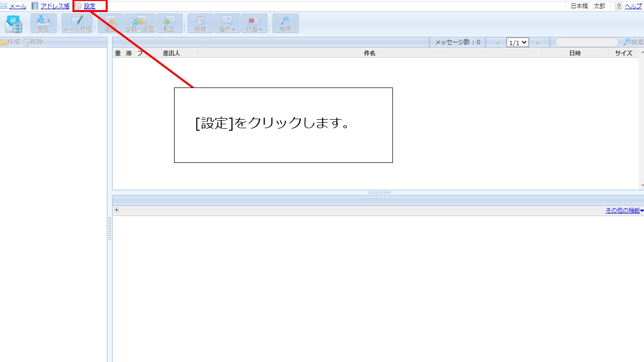Screen dimensions: 644x362
Task: Click the 受信 (Receive) toolbar button
Action: [44, 24]
